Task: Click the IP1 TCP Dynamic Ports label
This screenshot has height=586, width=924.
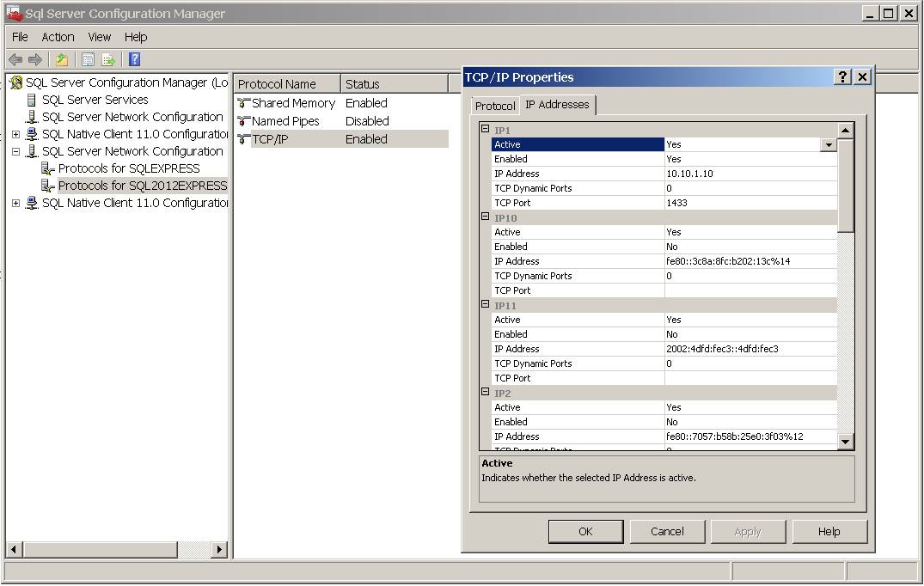Action: coord(533,188)
